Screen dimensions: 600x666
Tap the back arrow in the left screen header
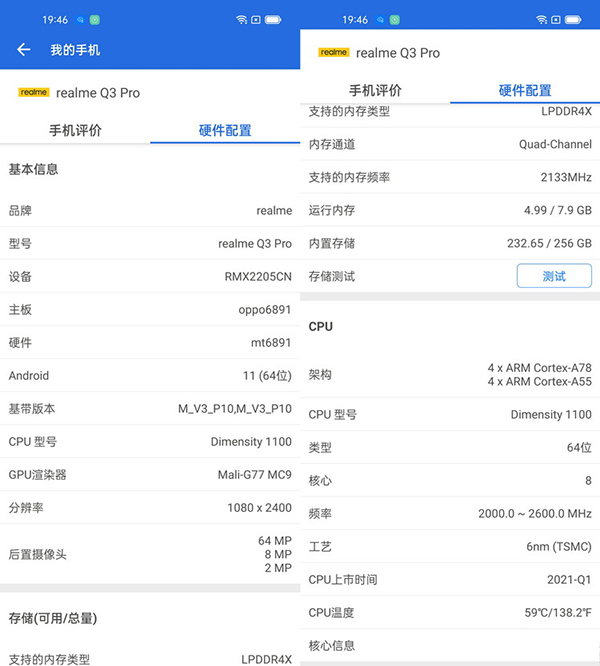23,50
